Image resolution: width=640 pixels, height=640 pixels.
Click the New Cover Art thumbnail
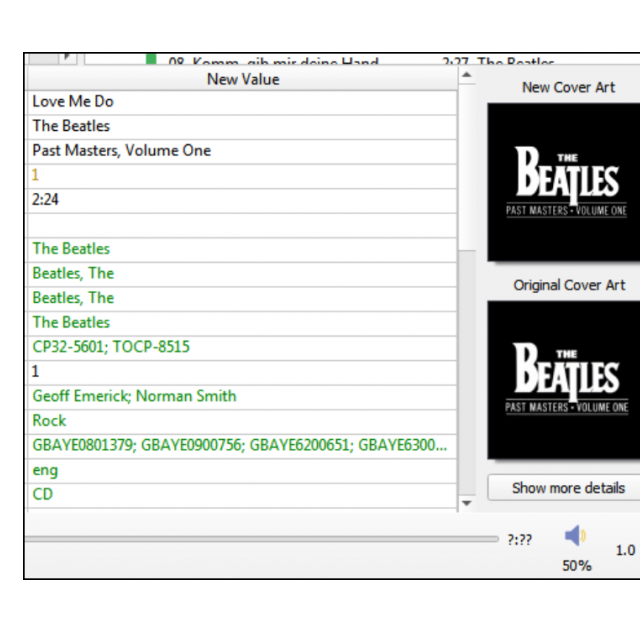point(564,182)
